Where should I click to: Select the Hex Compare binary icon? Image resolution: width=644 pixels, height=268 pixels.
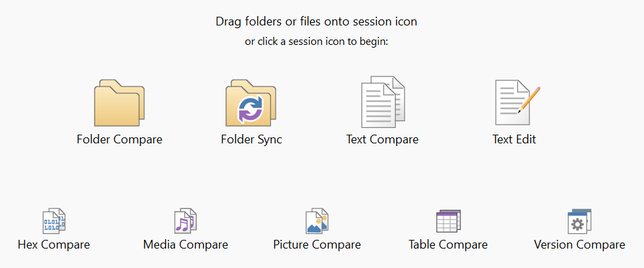(x=54, y=220)
